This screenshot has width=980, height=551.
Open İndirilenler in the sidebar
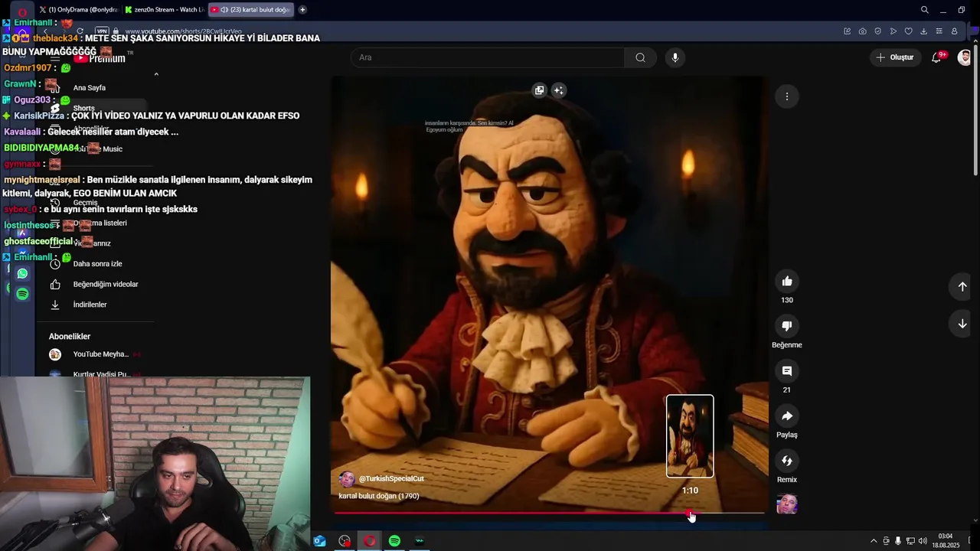point(96,305)
